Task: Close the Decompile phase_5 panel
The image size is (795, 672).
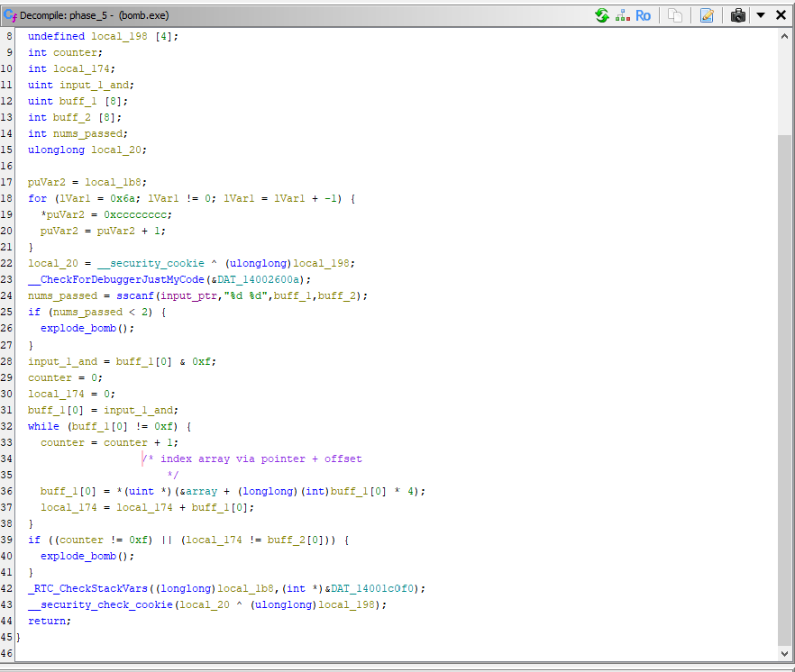Action: click(x=781, y=15)
